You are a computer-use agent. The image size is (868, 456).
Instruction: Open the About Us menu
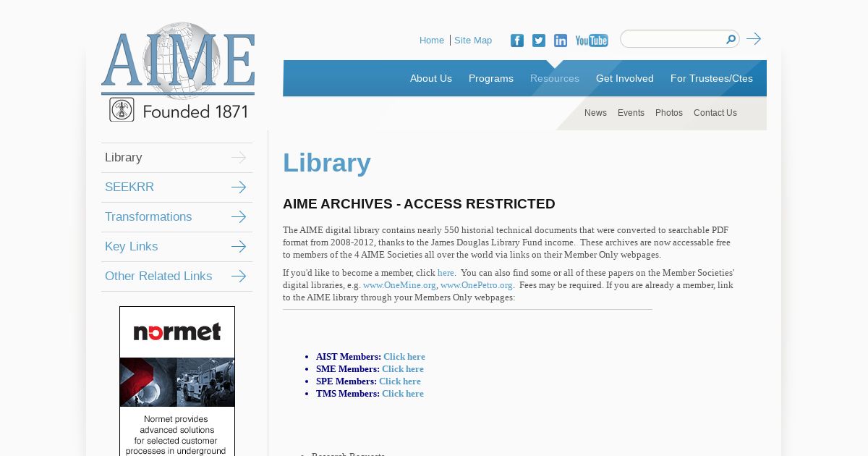pos(431,78)
